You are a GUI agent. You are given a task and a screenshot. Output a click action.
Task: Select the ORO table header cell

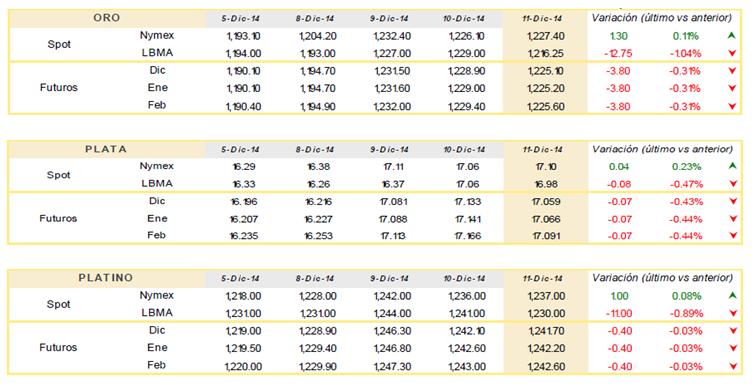pos(106,18)
